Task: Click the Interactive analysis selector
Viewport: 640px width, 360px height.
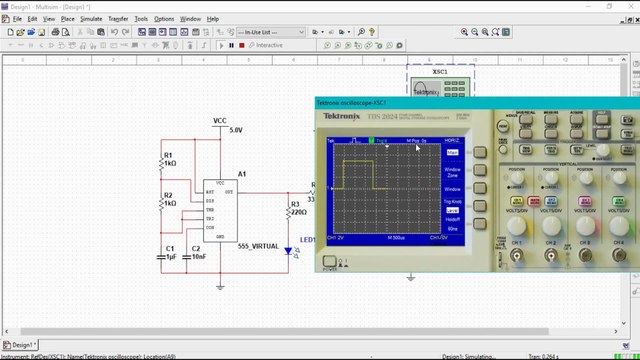Action: click(266, 45)
